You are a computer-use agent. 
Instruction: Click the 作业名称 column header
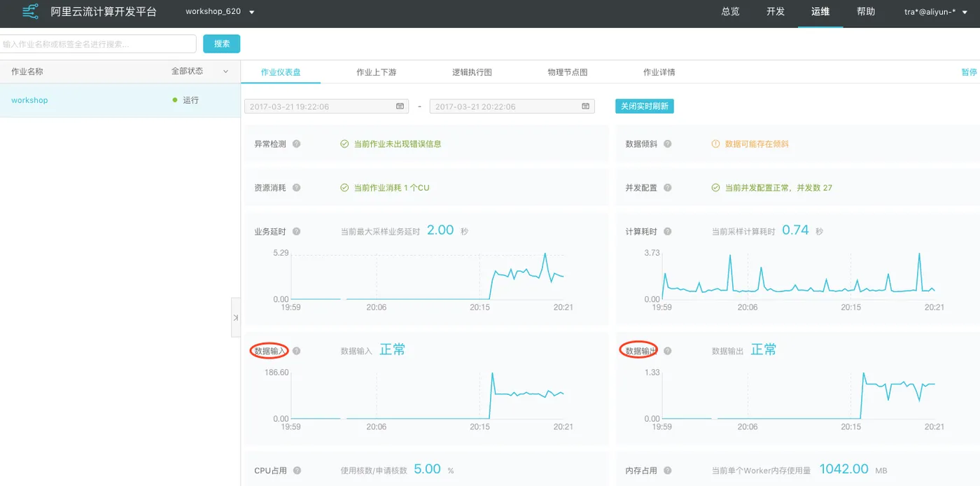(x=27, y=71)
